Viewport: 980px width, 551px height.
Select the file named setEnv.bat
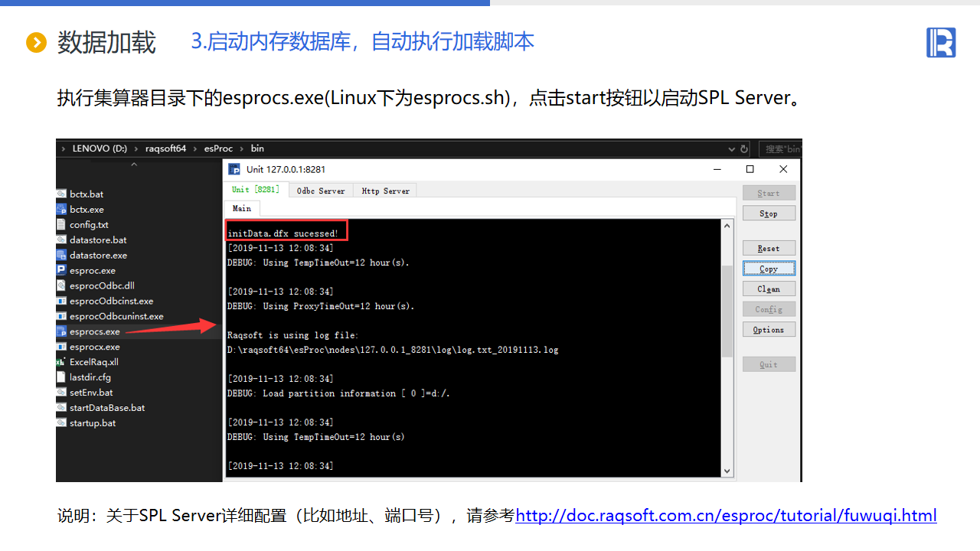click(91, 393)
